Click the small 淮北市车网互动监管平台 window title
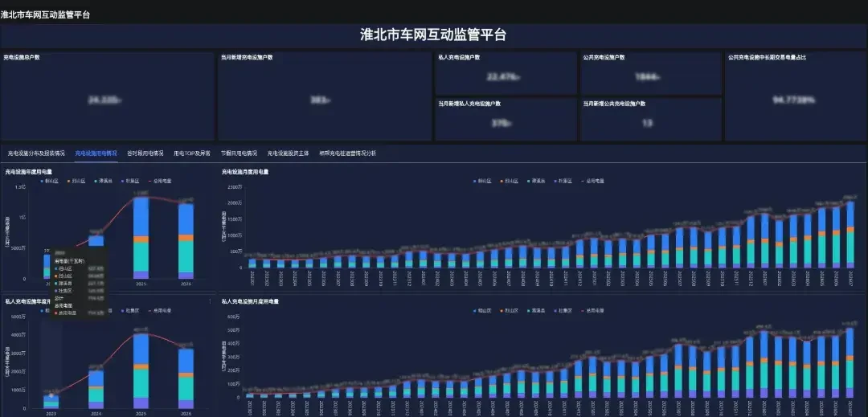 (45, 15)
